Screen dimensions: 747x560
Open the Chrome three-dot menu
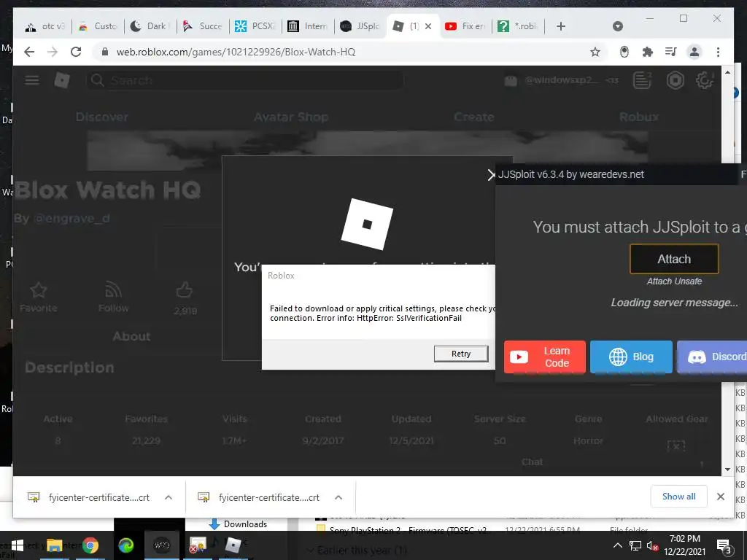(x=718, y=52)
